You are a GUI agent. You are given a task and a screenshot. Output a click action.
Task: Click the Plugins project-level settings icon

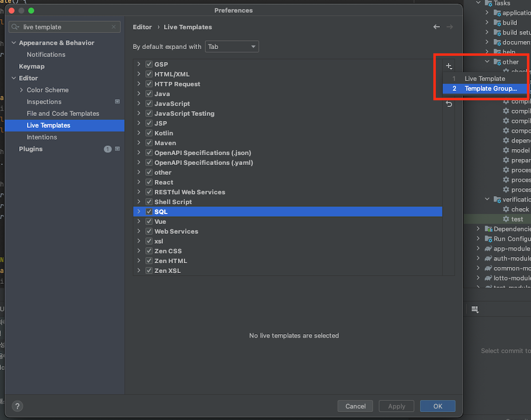[x=117, y=148]
